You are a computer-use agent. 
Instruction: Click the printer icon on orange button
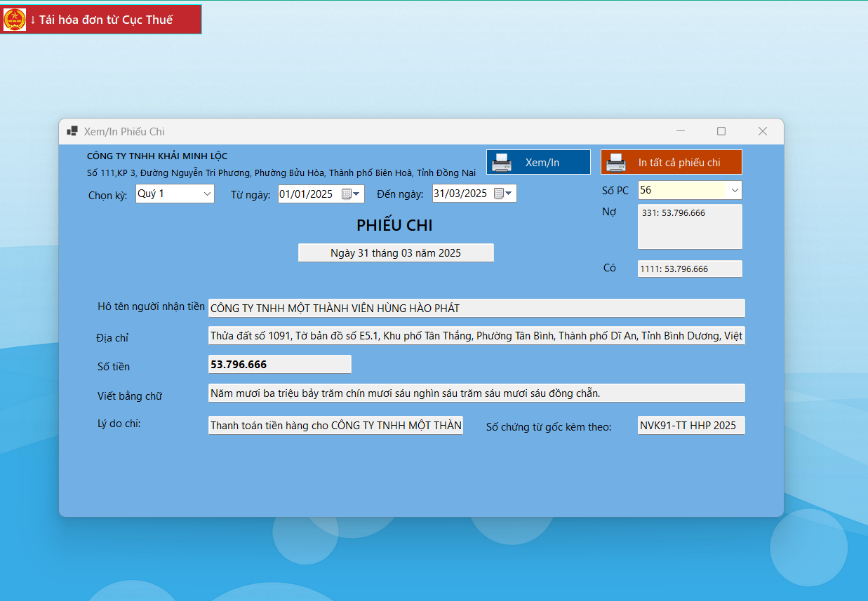(x=616, y=163)
